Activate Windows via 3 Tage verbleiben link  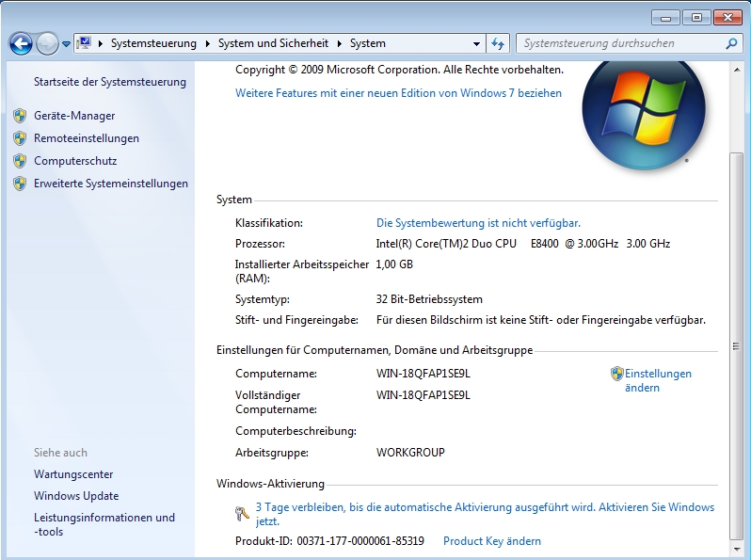(485, 514)
